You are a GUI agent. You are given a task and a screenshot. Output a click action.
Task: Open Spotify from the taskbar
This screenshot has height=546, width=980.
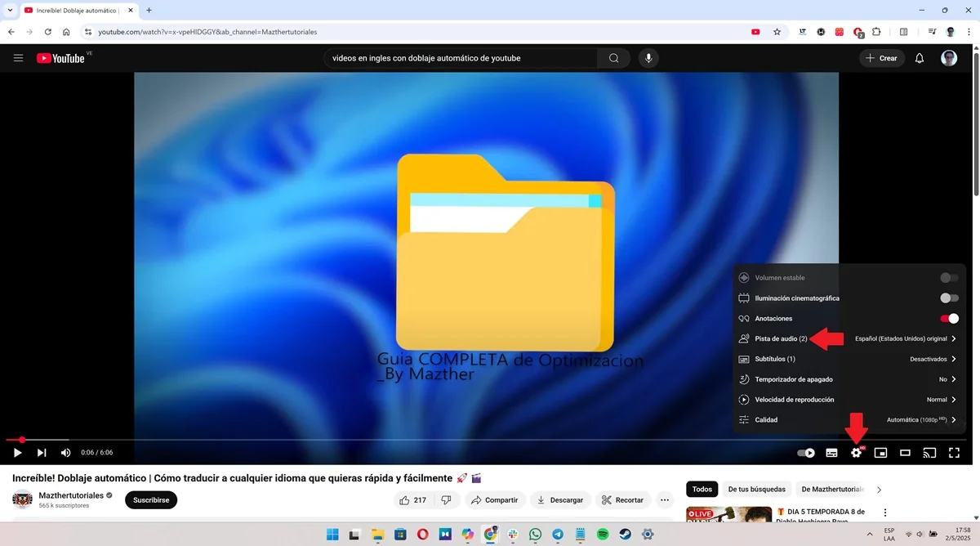(603, 535)
